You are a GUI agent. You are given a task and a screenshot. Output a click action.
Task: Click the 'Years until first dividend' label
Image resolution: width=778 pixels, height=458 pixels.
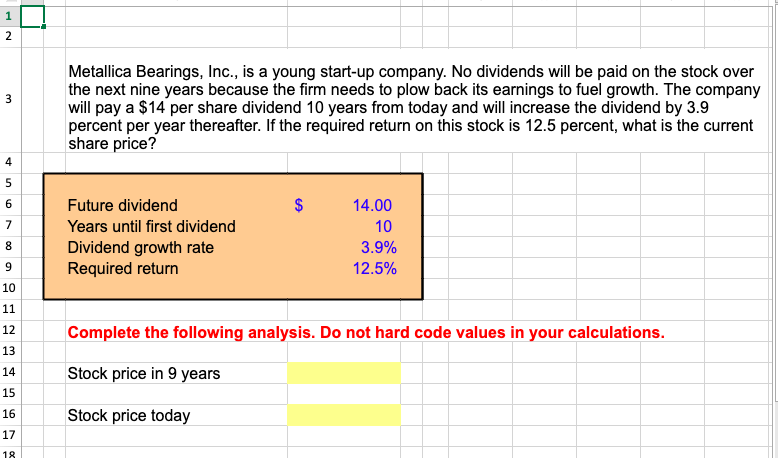tap(151, 226)
